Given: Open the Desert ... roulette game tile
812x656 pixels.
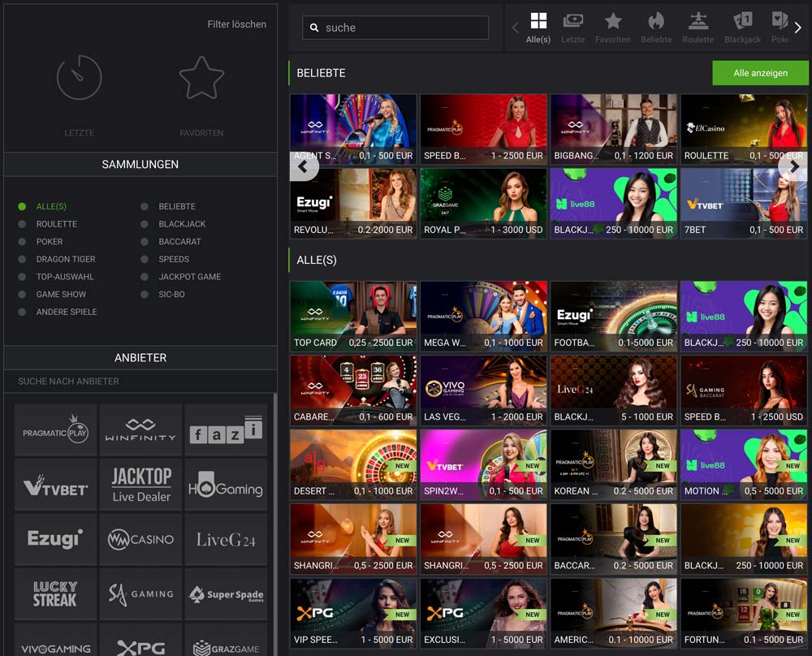Looking at the screenshot, I should click(353, 465).
